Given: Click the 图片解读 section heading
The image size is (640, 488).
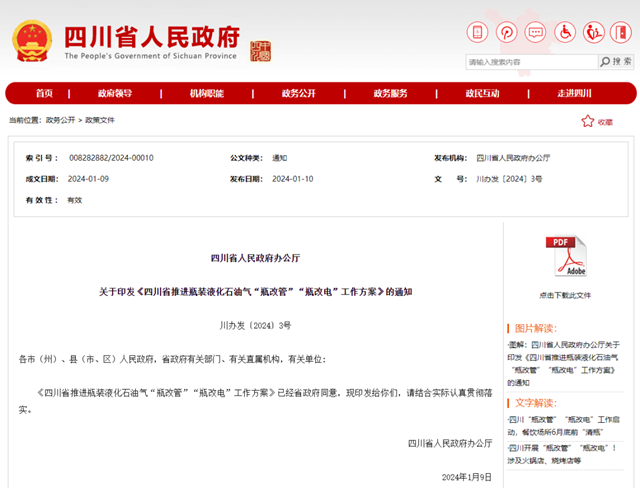Looking at the screenshot, I should pos(536,328).
